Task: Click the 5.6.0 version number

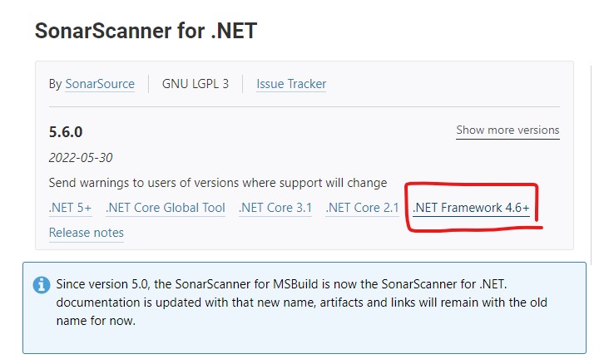Action: point(66,132)
